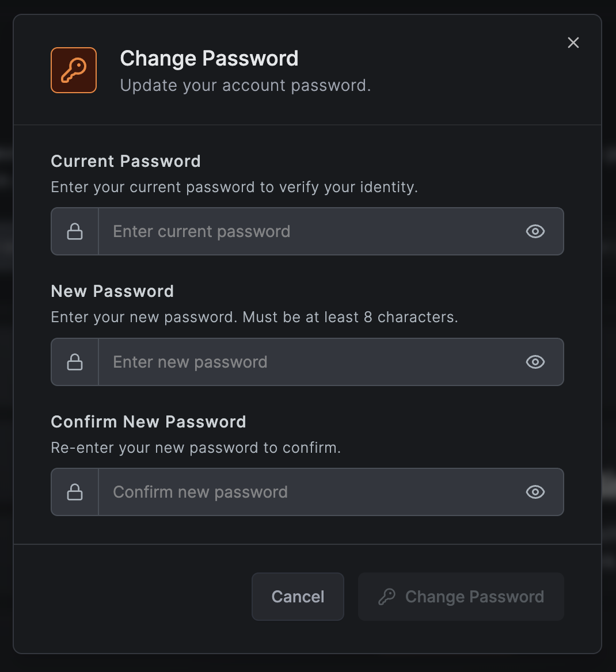Reveal the confirm password entry
This screenshot has height=672, width=616.
point(535,492)
